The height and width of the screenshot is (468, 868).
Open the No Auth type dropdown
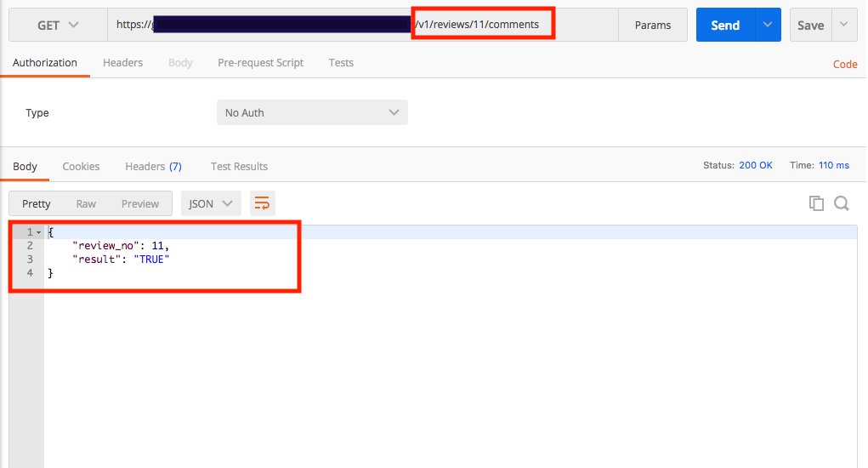[312, 112]
